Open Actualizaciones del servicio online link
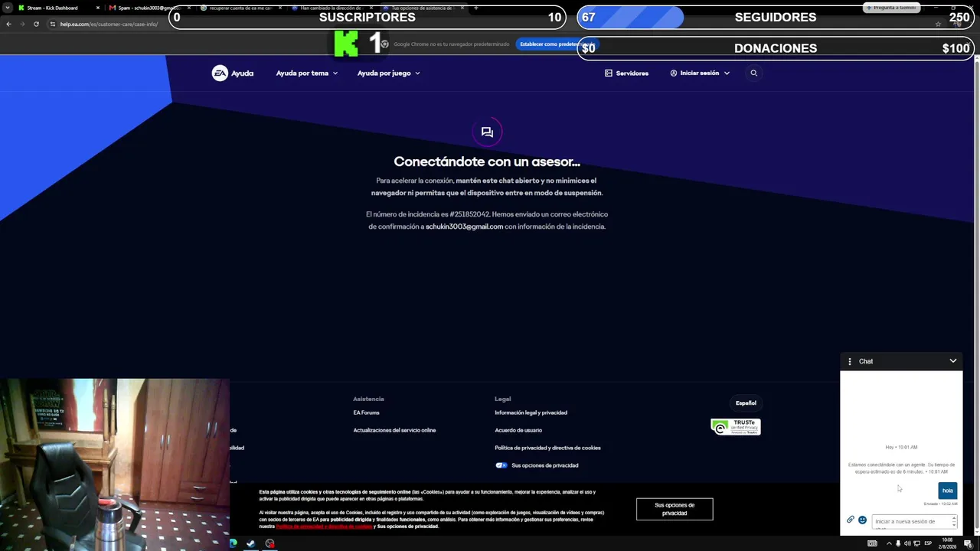Image resolution: width=980 pixels, height=551 pixels. pyautogui.click(x=394, y=430)
